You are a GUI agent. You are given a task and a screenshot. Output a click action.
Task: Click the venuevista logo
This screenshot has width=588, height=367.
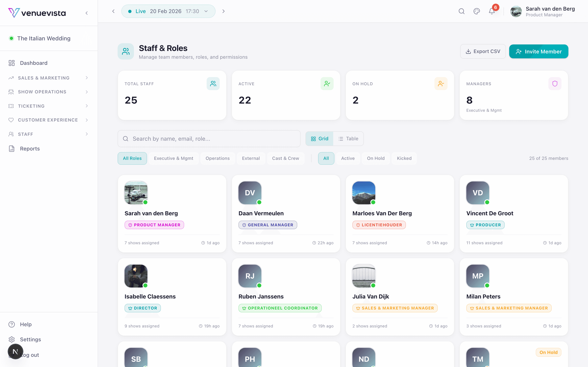point(37,13)
